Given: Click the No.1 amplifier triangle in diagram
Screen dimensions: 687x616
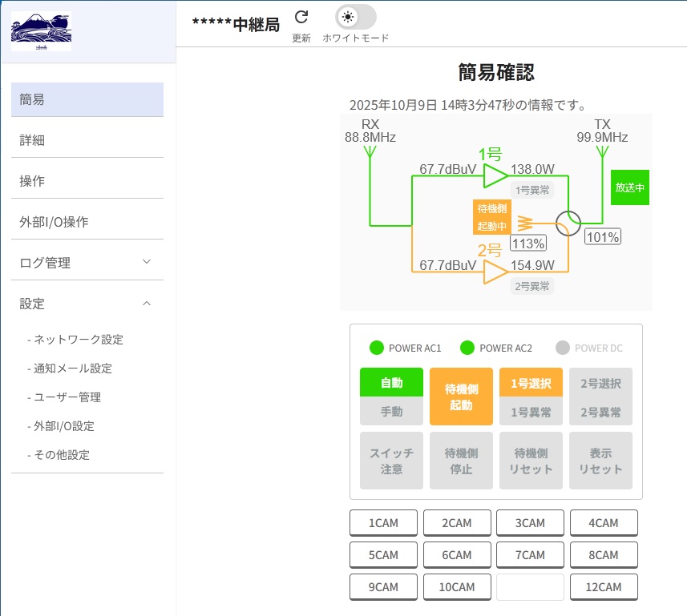Looking at the screenshot, I should point(495,175).
